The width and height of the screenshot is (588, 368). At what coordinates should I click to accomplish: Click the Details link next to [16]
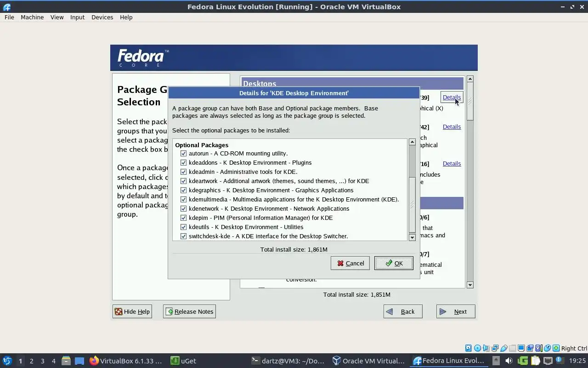(x=452, y=163)
